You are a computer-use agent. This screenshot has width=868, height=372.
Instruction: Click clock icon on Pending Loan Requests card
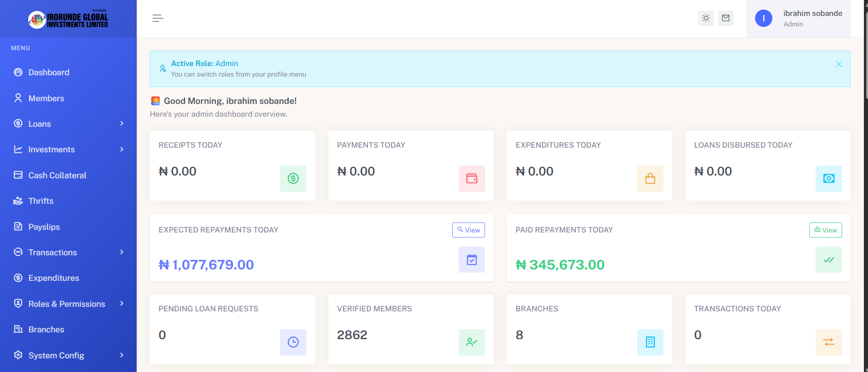tap(293, 342)
